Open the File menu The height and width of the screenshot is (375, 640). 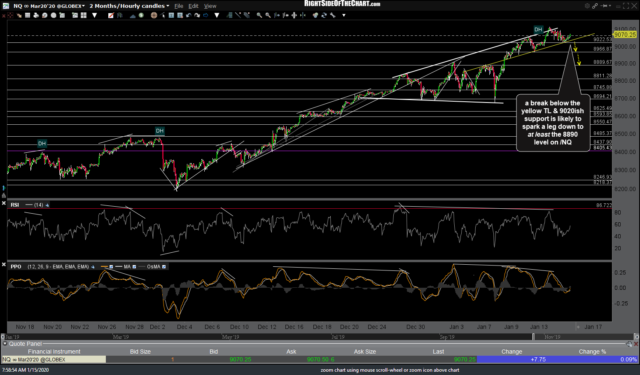tap(179, 6)
